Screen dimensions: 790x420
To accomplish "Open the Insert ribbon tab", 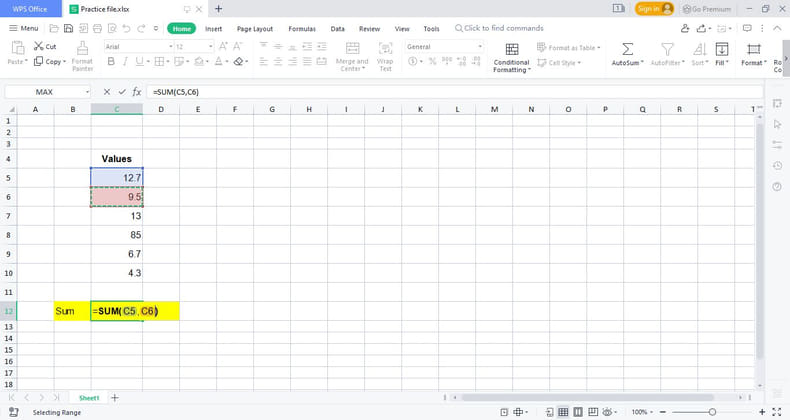I will 214,29.
